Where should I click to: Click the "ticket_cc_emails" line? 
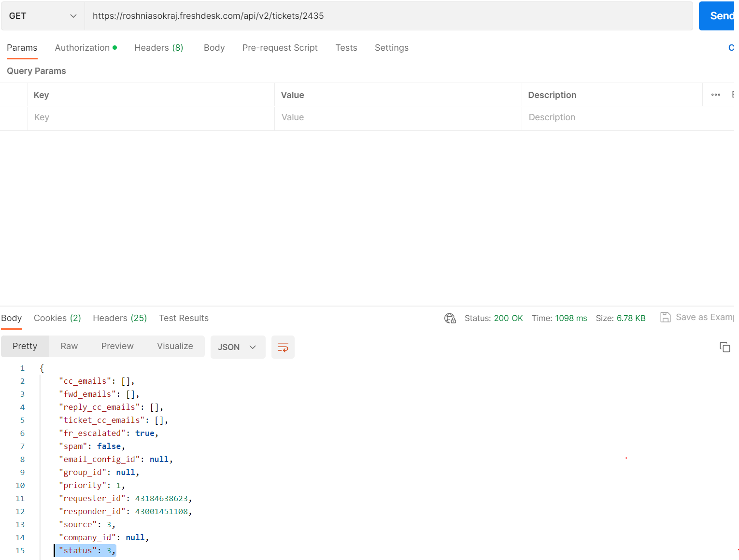point(114,420)
